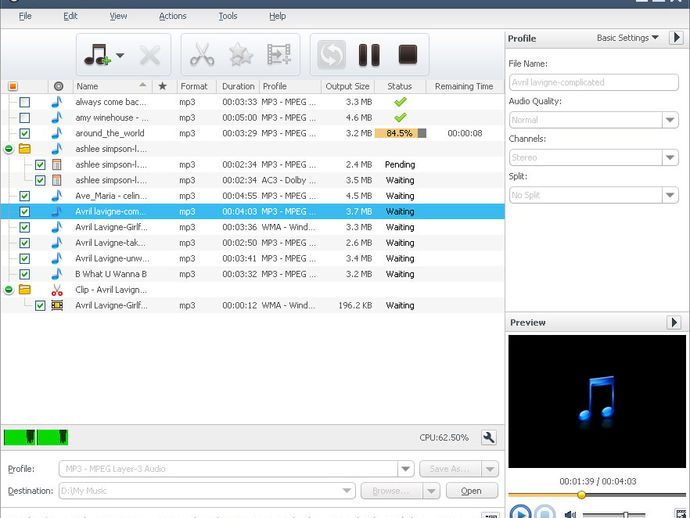
Task: Click the film strip icon on Avril Lavigne-Girlf clip
Action: coord(57,305)
